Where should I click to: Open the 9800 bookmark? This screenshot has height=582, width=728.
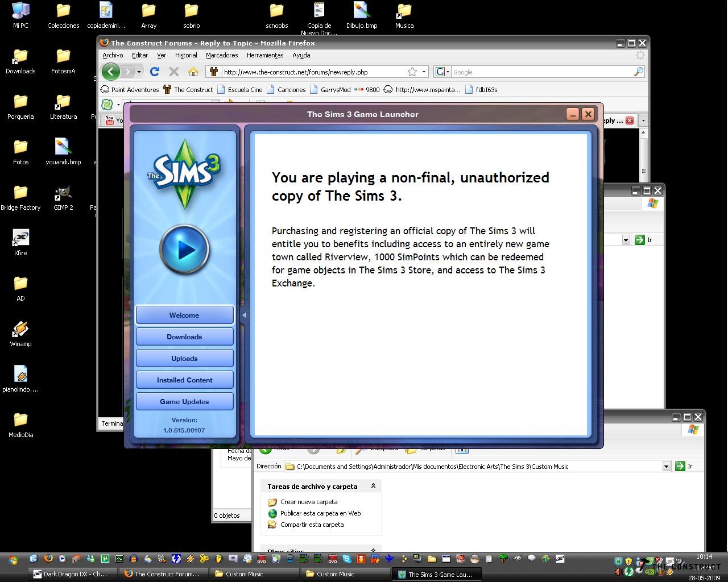[x=367, y=89]
